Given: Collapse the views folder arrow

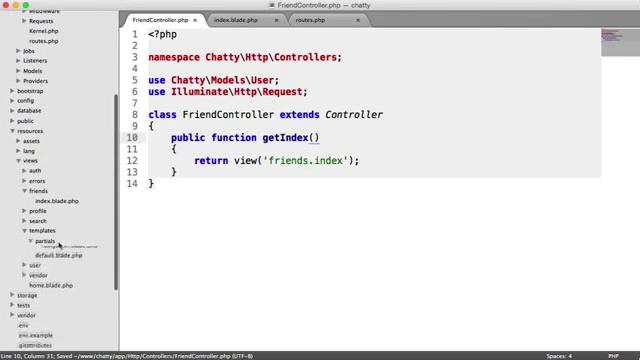Looking at the screenshot, I should pos(18,161).
